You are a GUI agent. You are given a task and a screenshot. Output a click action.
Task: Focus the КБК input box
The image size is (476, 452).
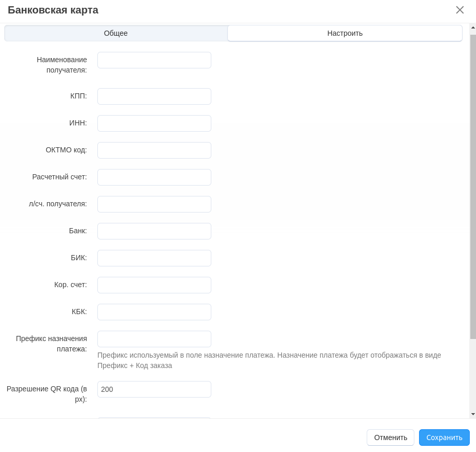pyautogui.click(x=154, y=312)
